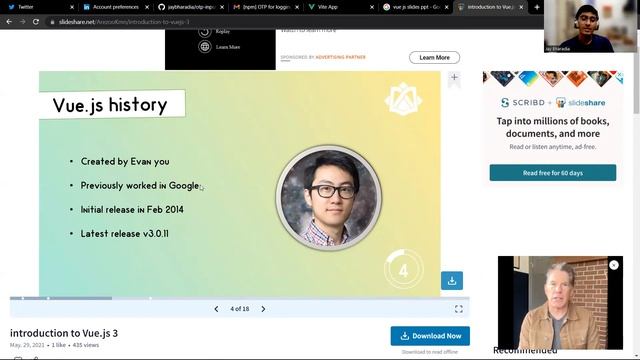The height and width of the screenshot is (360, 640).
Task: Click the Download Now button
Action: click(430, 336)
